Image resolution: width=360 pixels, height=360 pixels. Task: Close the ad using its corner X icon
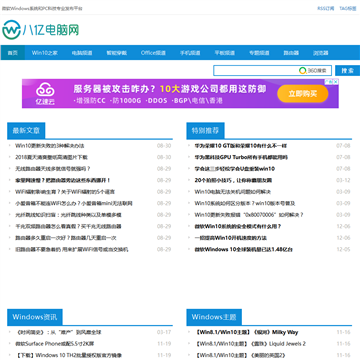tap(335, 82)
